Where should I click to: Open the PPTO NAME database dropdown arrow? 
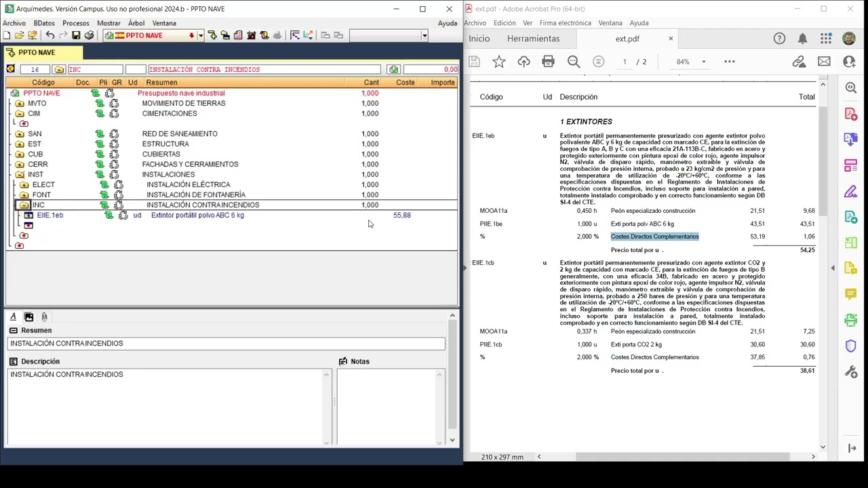coord(201,35)
